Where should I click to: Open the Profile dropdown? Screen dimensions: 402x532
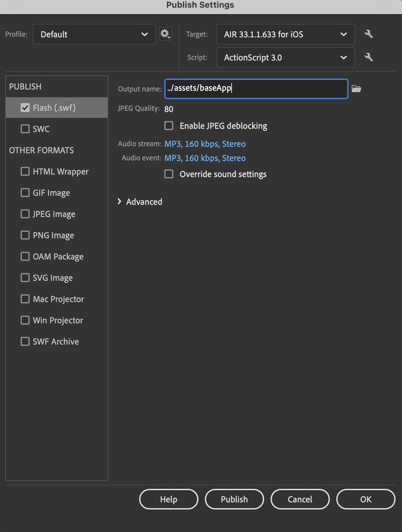pyautogui.click(x=94, y=34)
